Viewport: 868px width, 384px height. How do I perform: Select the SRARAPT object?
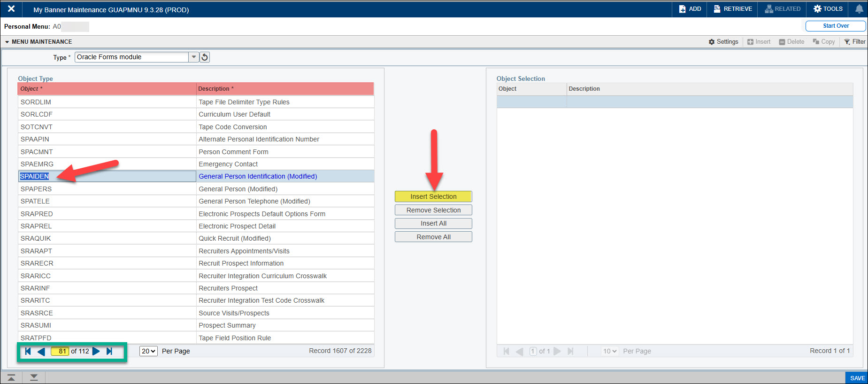[x=107, y=251]
